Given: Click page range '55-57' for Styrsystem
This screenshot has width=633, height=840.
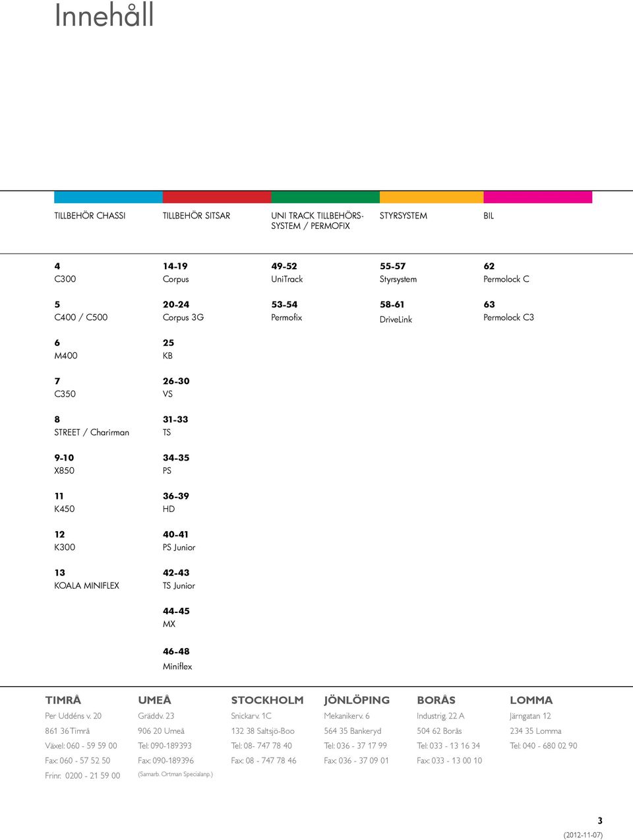Looking at the screenshot, I should coord(393,266).
